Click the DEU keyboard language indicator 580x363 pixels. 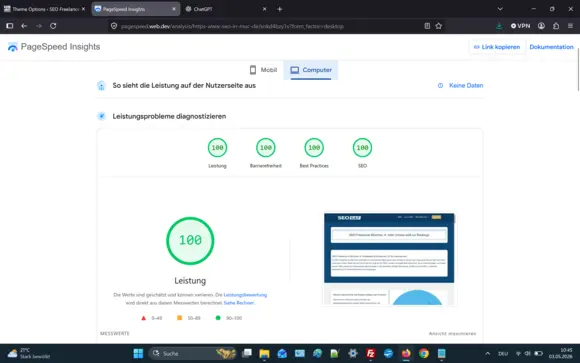503,353
